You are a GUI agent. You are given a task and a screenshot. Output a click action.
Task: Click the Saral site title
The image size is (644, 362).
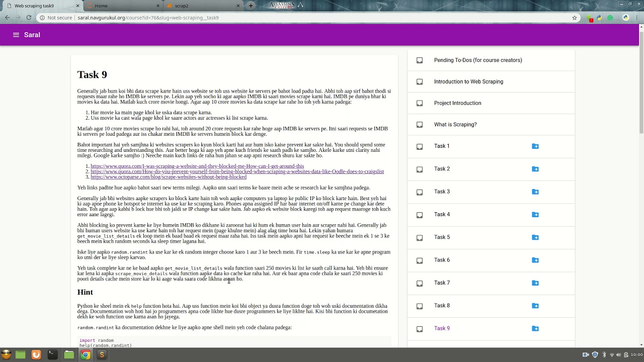coord(32,35)
